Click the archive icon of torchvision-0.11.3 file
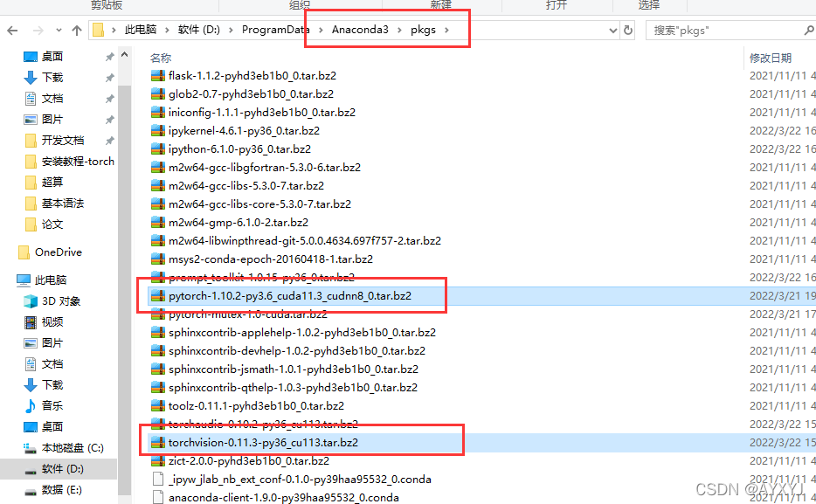Screen dimensions: 816x504 pyautogui.click(x=158, y=443)
